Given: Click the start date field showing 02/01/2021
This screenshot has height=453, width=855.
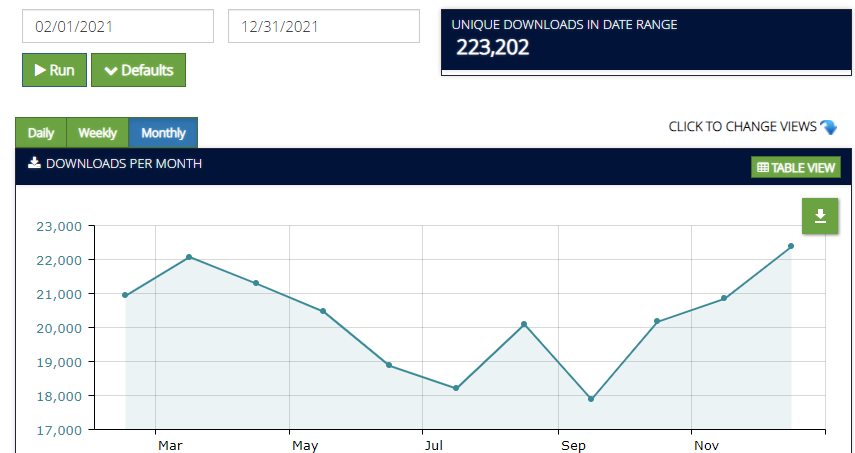Looking at the screenshot, I should click(x=118, y=27).
